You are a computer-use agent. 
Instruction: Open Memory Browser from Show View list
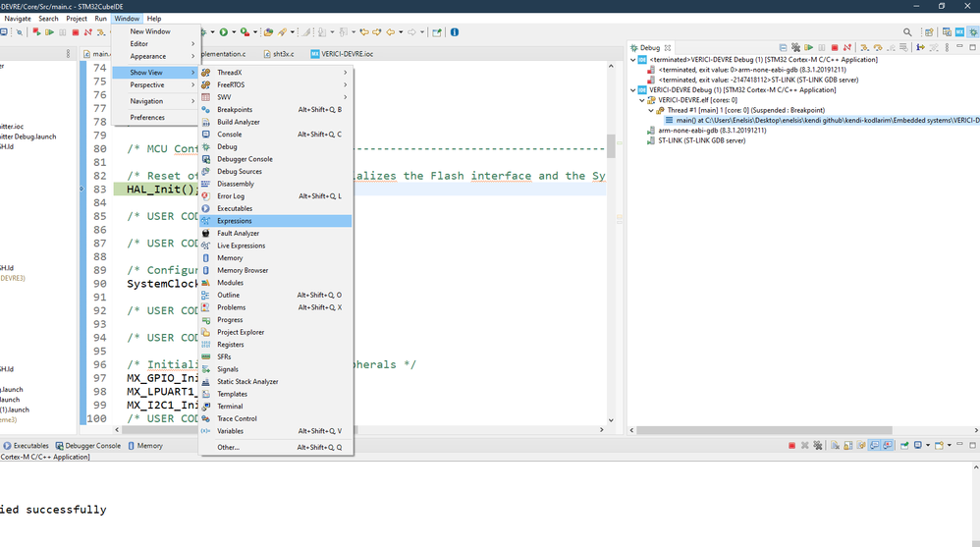click(243, 270)
